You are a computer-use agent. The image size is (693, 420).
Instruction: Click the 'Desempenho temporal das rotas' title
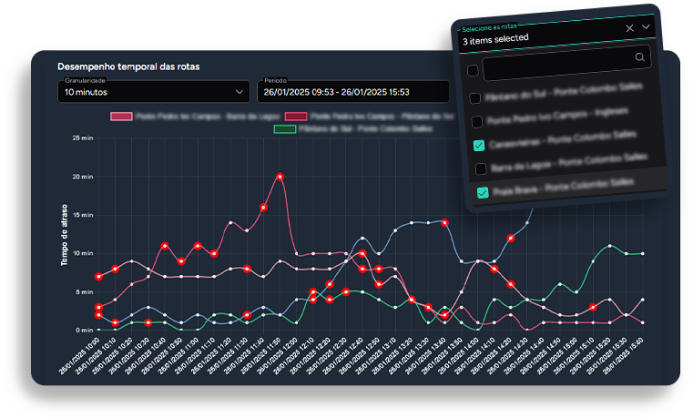[x=129, y=67]
